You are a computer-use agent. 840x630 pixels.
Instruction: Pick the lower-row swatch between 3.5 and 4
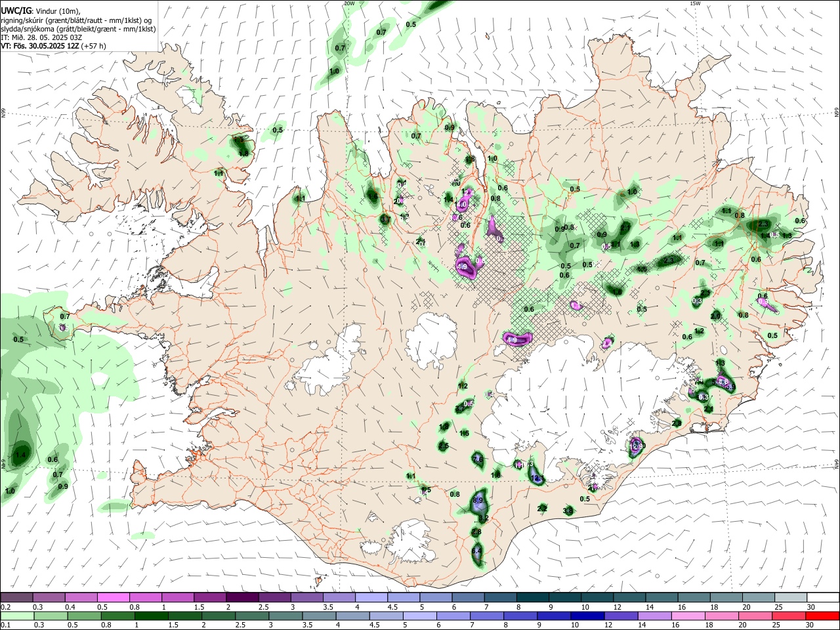pos(318,616)
